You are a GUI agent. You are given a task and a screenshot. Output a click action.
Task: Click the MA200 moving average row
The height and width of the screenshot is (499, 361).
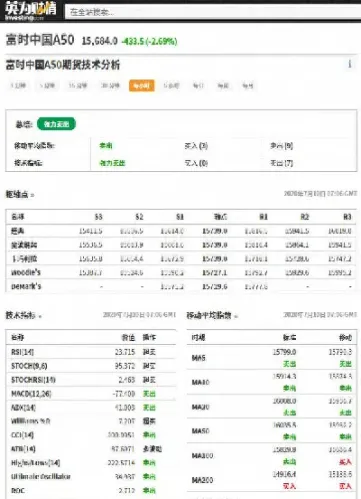[x=271, y=480]
